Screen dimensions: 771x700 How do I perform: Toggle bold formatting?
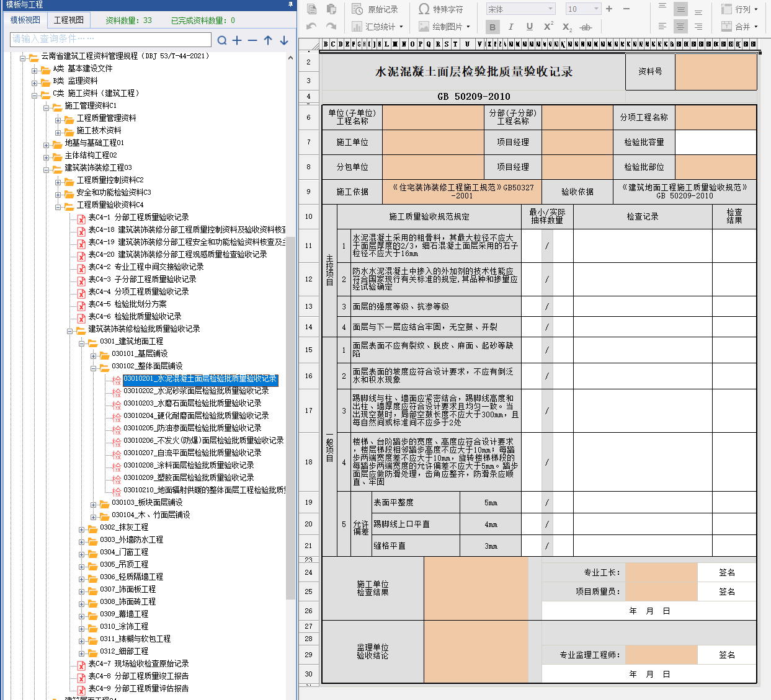(492, 27)
